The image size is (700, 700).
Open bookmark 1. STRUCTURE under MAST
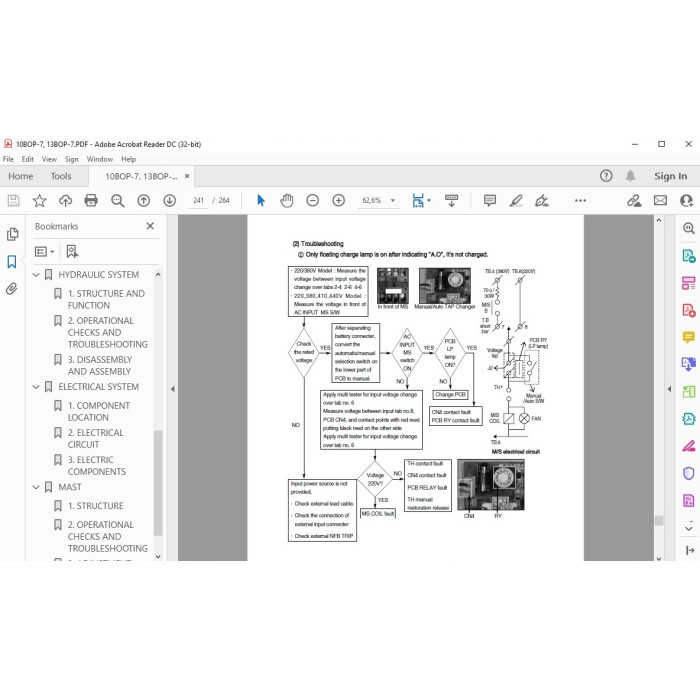[x=96, y=506]
